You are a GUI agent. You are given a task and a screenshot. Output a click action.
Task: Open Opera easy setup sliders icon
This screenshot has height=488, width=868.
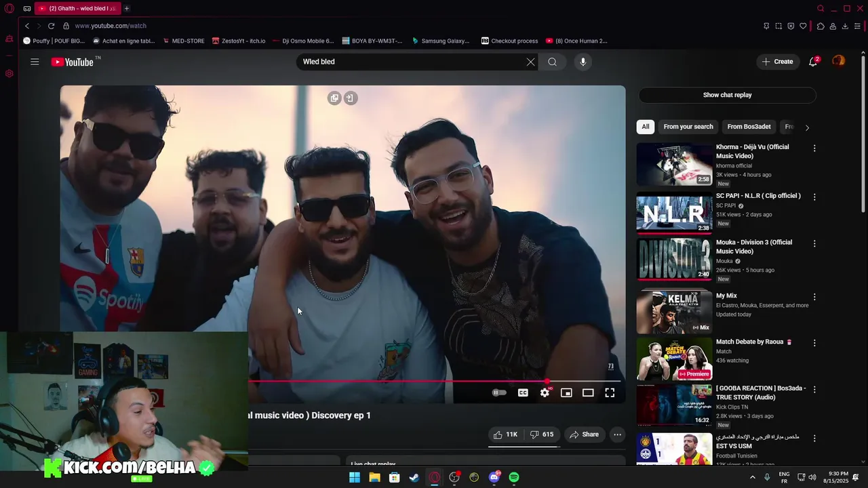tap(857, 26)
